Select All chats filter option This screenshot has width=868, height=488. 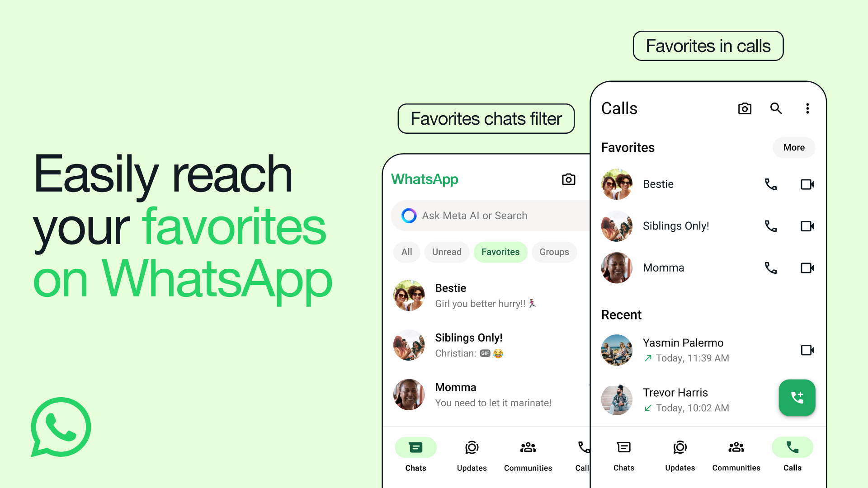(406, 251)
